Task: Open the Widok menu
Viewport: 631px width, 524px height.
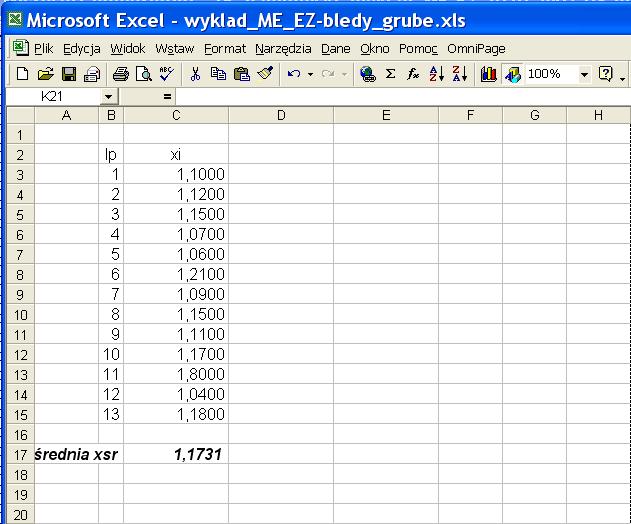Action: [x=128, y=49]
